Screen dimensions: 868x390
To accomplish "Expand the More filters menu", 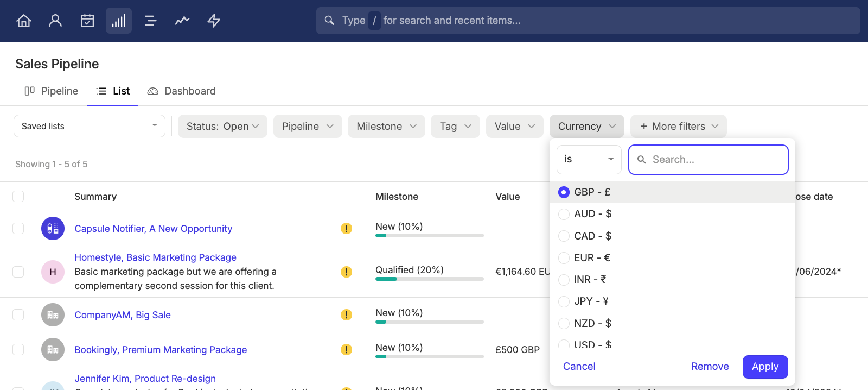I will [679, 126].
